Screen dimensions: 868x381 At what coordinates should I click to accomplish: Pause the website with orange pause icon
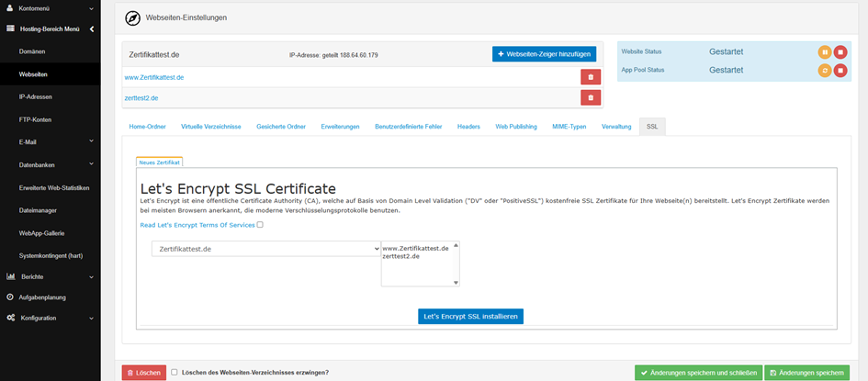(825, 52)
